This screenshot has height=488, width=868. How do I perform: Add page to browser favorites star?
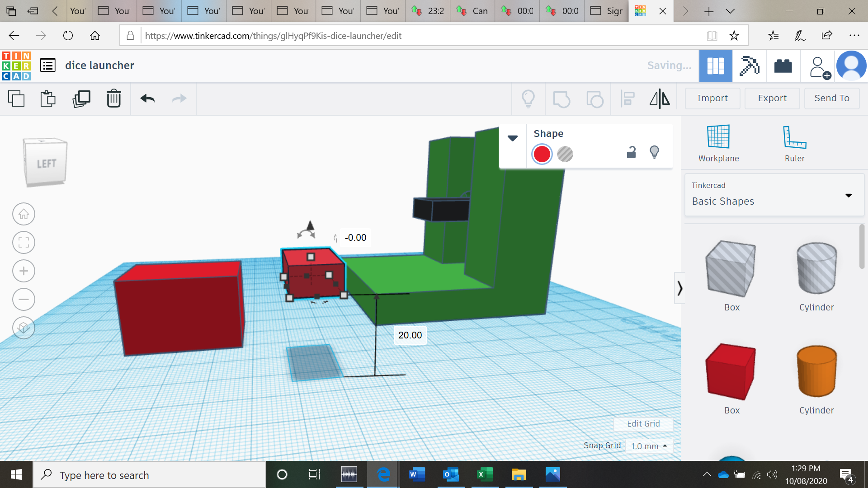[734, 35]
